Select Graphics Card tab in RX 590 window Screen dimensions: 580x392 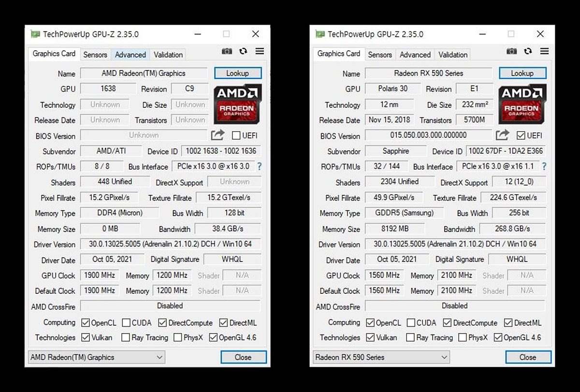[339, 54]
